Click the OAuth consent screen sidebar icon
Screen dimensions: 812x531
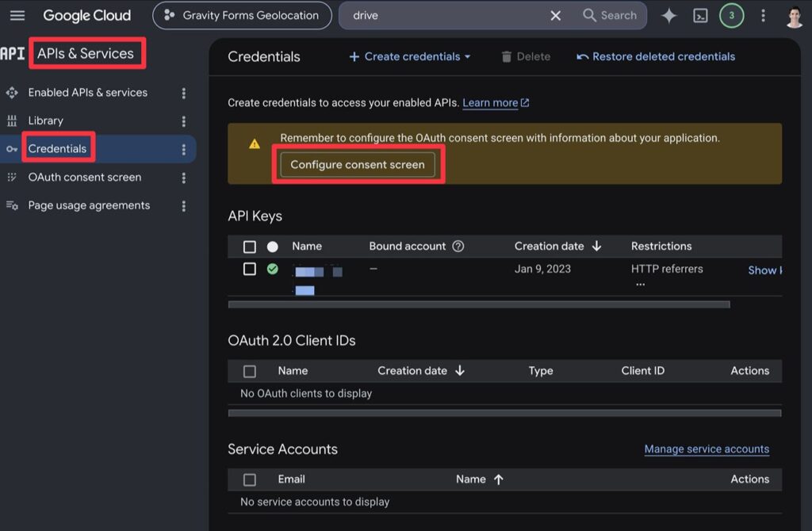tap(12, 177)
